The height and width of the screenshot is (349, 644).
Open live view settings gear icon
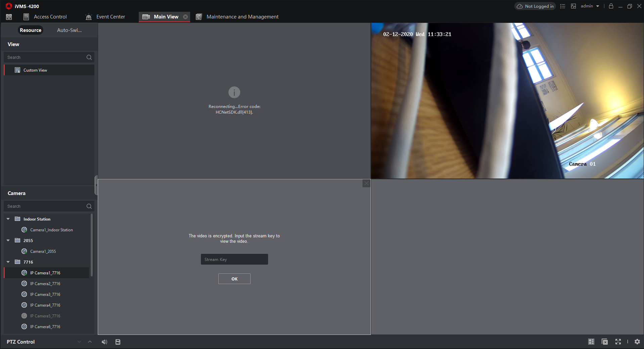click(637, 342)
